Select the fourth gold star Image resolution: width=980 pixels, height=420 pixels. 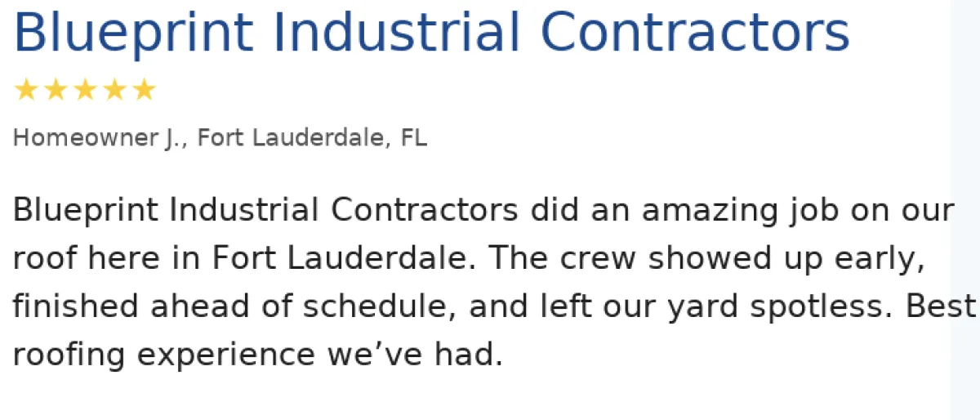click(x=114, y=90)
